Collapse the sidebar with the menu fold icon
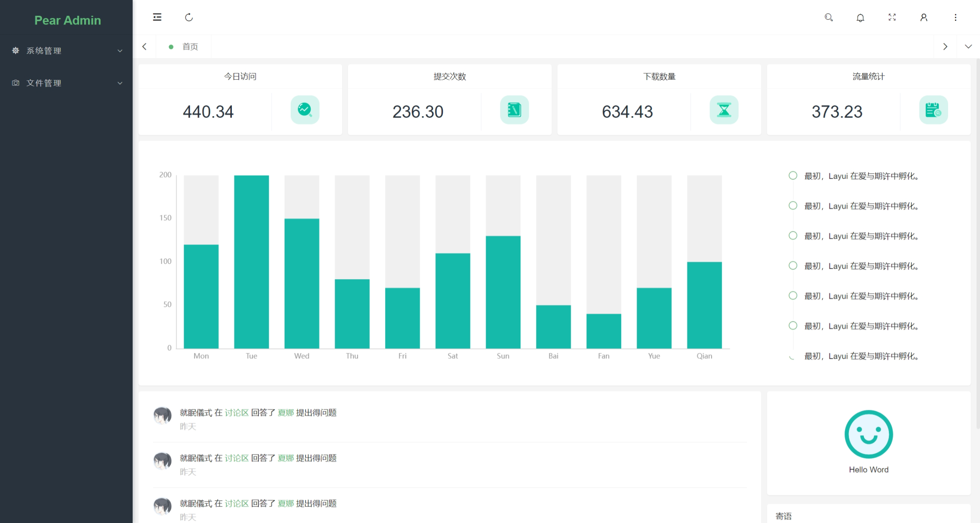The width and height of the screenshot is (980, 523). pyautogui.click(x=157, y=17)
